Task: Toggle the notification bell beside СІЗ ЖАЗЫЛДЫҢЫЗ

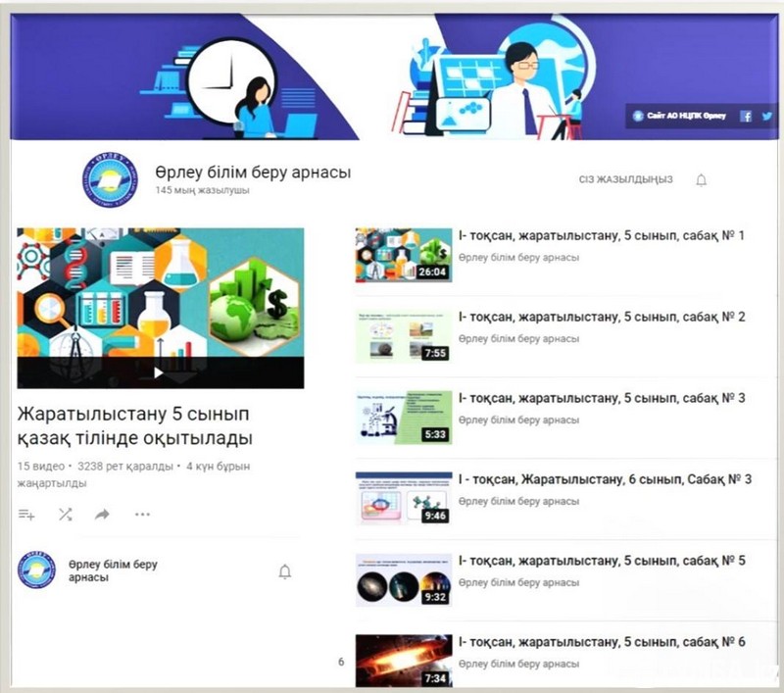Action: [x=701, y=180]
